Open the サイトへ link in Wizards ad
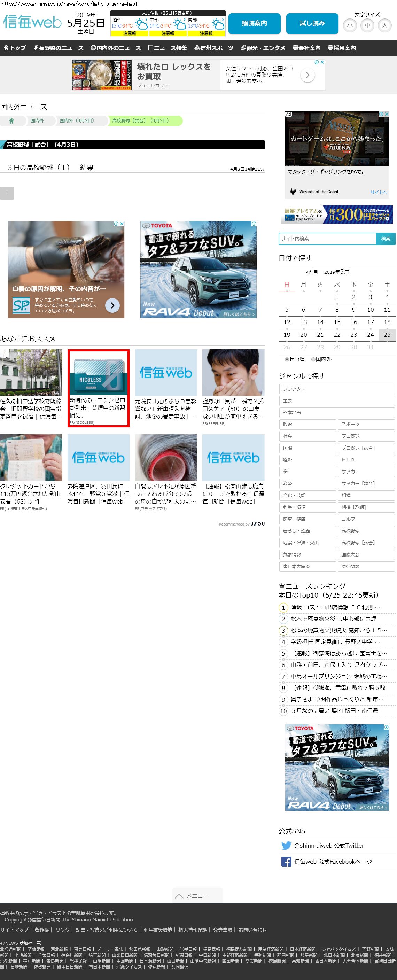Image resolution: width=397 pixels, height=980 pixels. (378, 192)
